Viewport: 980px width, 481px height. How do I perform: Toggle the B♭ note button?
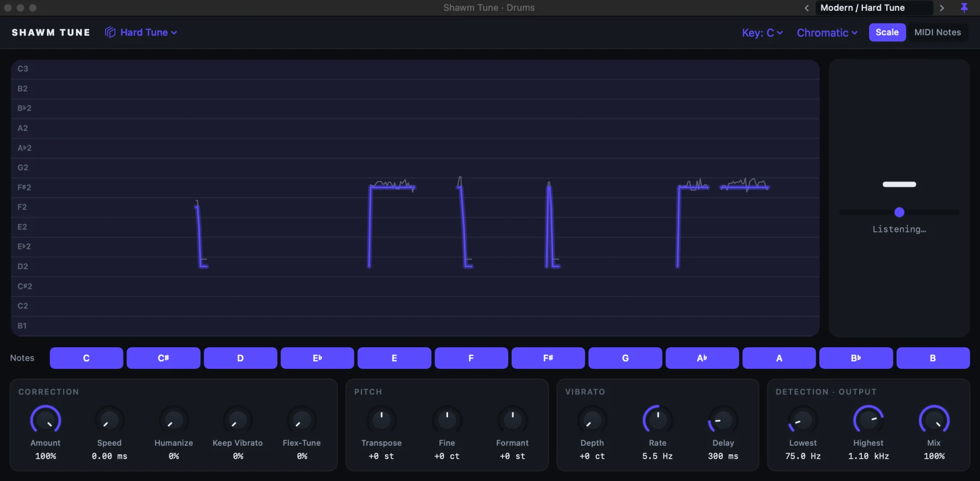click(856, 358)
